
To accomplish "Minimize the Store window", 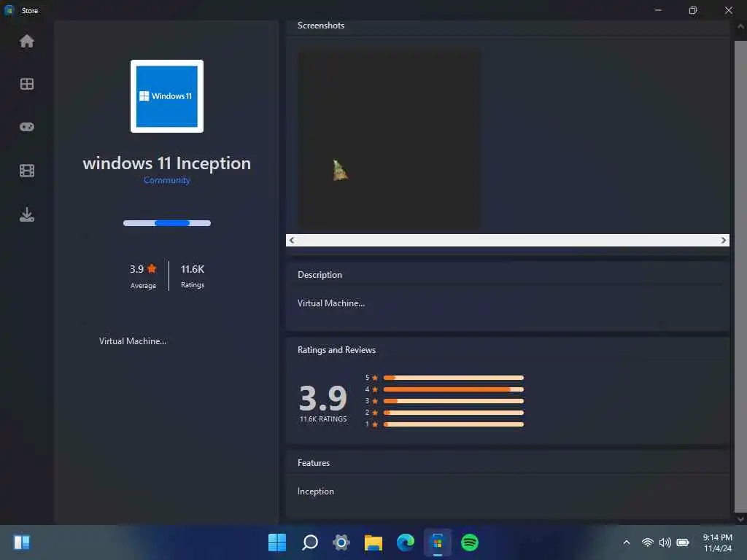I will (658, 10).
